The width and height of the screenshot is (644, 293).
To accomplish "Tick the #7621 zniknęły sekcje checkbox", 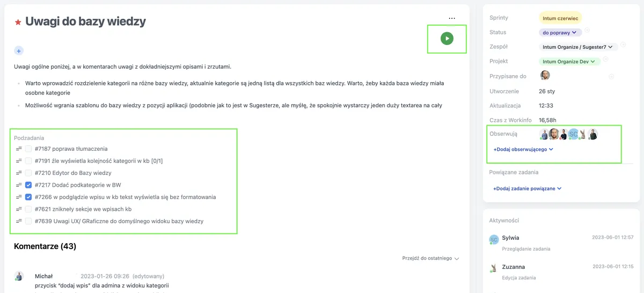I will point(28,209).
